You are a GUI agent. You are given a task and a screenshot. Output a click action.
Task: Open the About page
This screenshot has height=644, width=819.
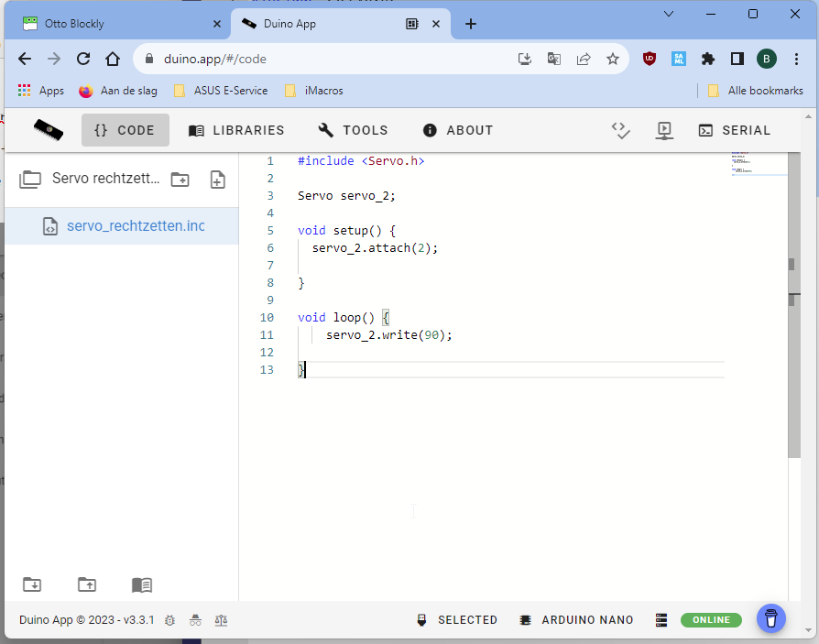[458, 131]
